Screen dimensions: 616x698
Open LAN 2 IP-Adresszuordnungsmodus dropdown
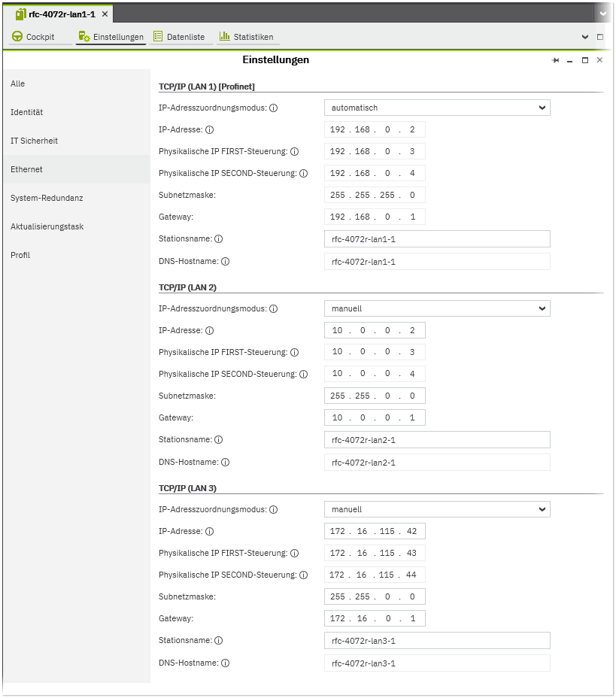[437, 308]
